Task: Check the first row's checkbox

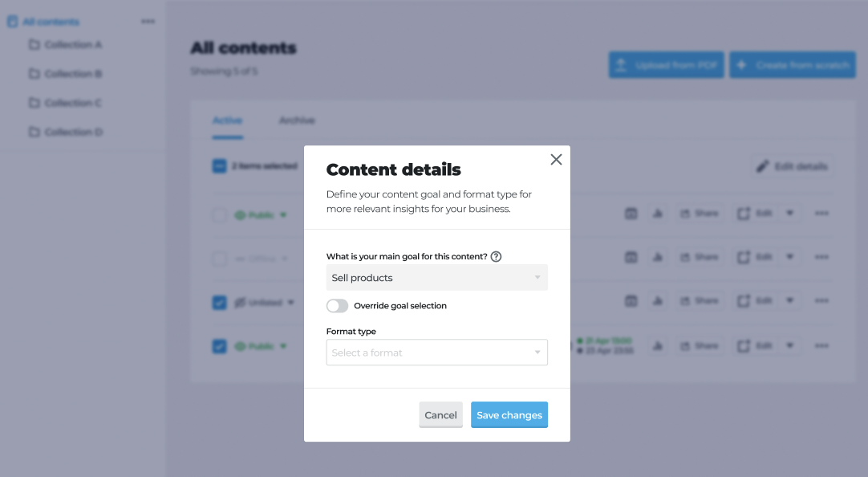Action: point(219,215)
